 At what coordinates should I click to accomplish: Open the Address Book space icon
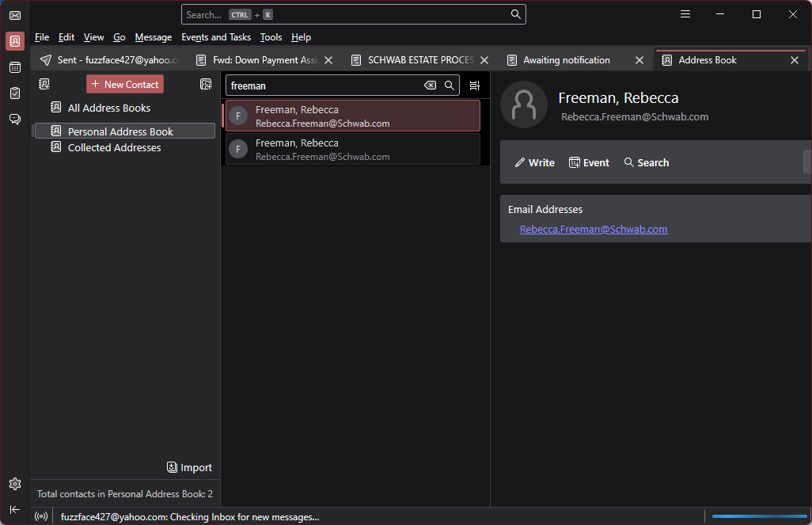(15, 41)
